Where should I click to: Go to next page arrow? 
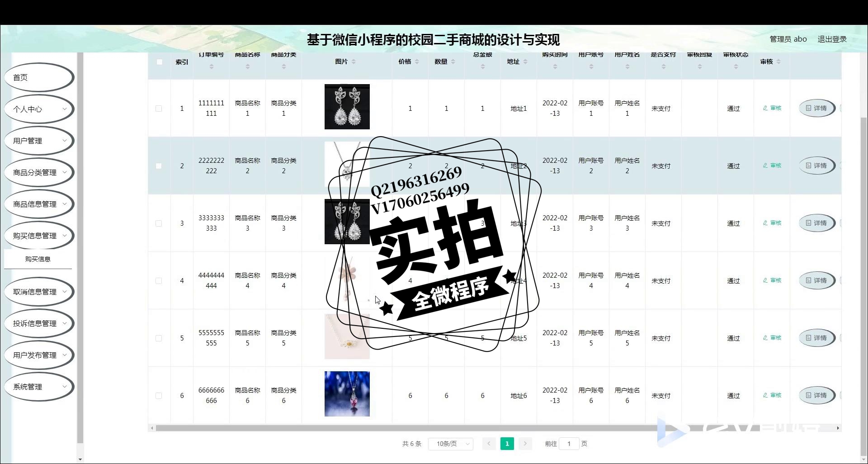[x=525, y=444]
